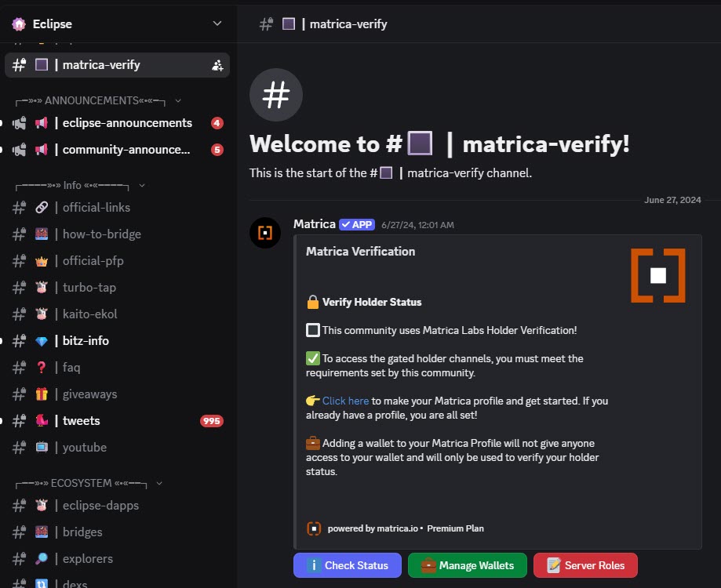
Task: Click the bridge emoji icon on how-to-bridge
Action: point(42,234)
